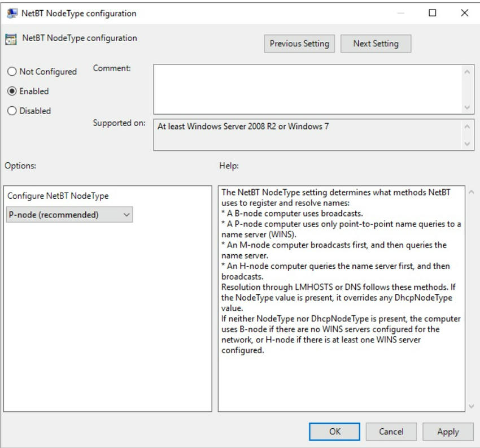Maximize the NetBT NodeType configuration window
Screen dimensions: 480x448
pos(432,13)
